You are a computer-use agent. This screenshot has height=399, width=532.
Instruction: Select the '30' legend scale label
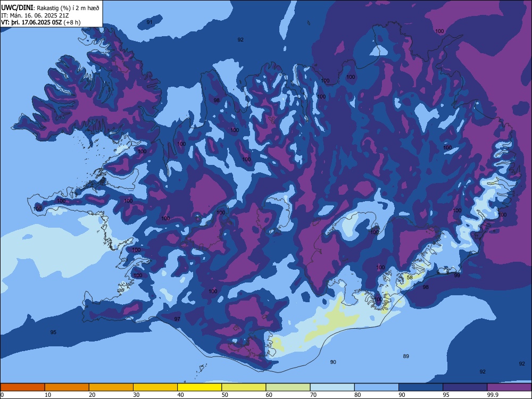[136, 395]
